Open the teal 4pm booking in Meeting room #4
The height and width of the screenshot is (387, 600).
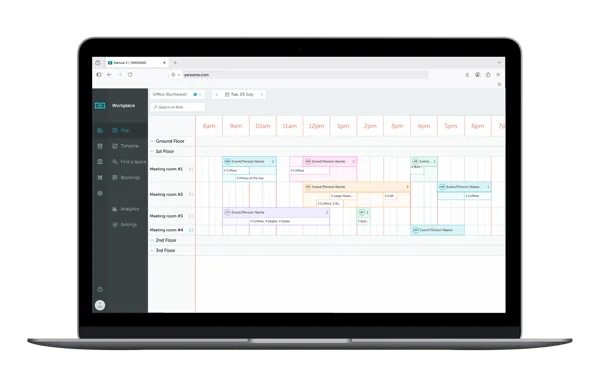pos(437,230)
